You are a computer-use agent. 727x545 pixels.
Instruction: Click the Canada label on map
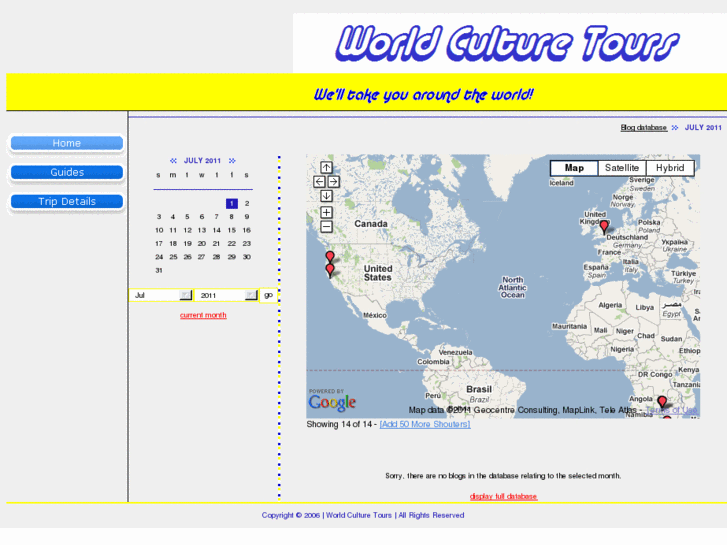(371, 224)
